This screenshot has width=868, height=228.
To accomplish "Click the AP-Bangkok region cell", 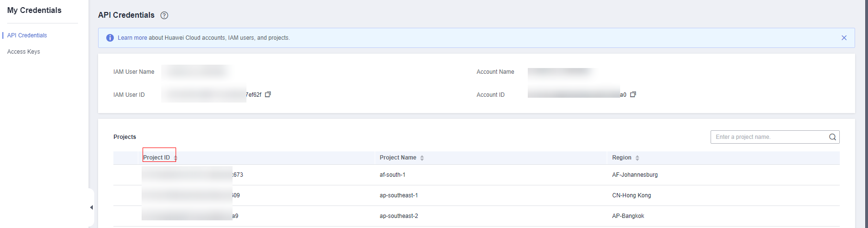I will click(628, 216).
